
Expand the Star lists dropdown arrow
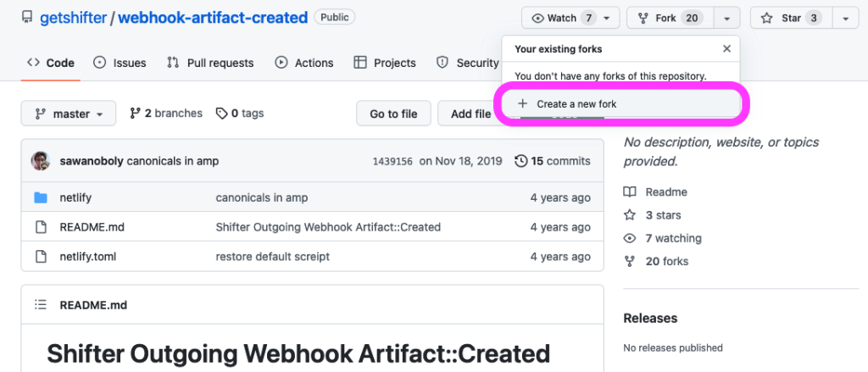click(845, 19)
